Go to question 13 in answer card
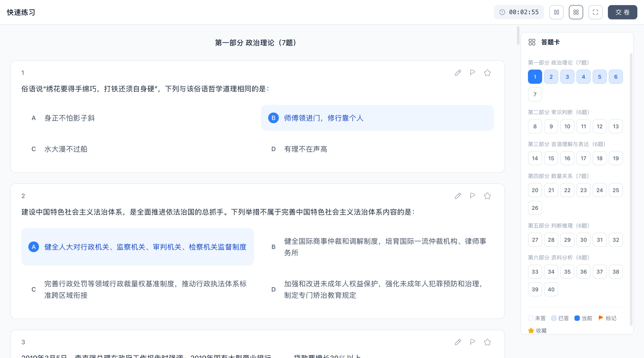This screenshot has height=358, width=644. point(616,126)
